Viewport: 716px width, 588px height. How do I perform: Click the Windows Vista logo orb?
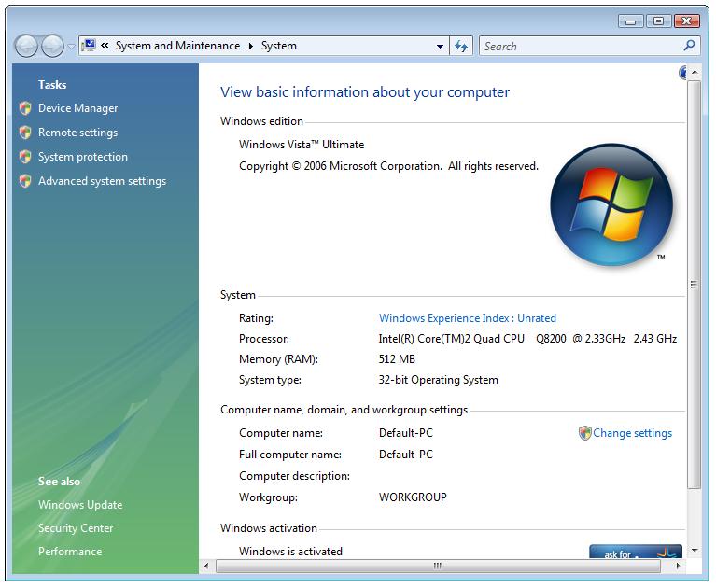(x=611, y=204)
